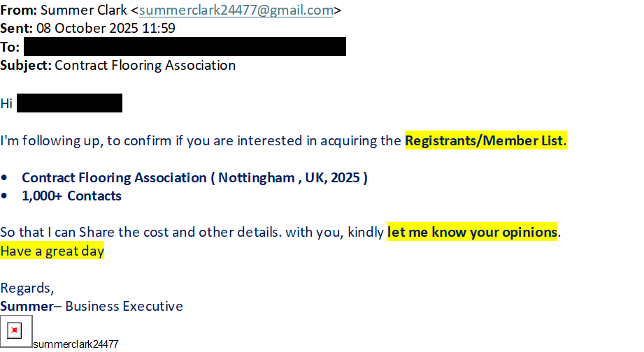Click the "To:" header label
The image size is (644, 352).
coord(10,47)
